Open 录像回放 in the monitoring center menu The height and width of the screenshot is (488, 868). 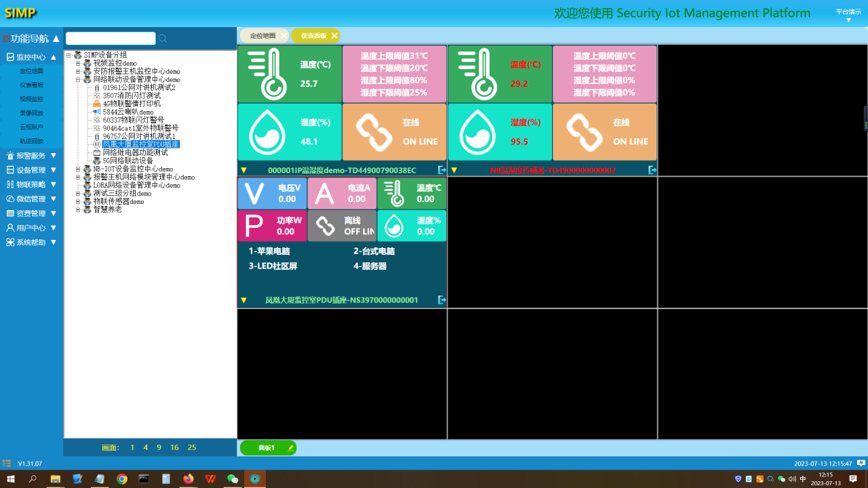coord(31,113)
